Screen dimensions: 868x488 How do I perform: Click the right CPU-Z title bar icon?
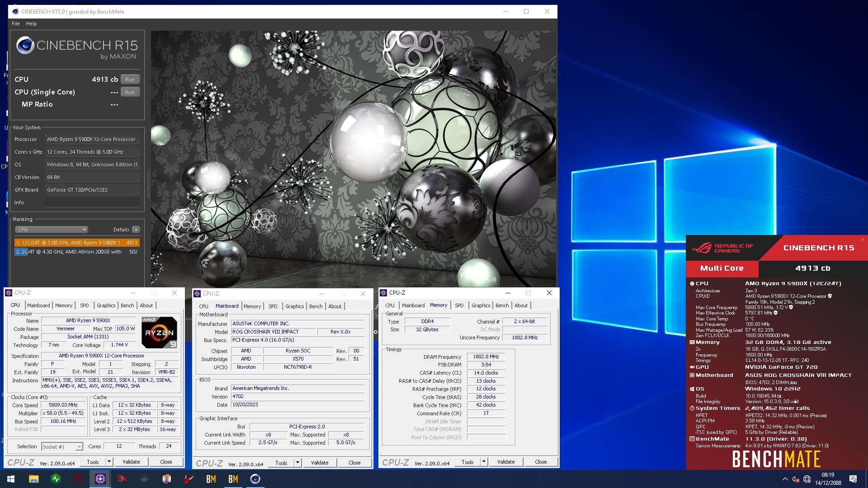(x=383, y=293)
